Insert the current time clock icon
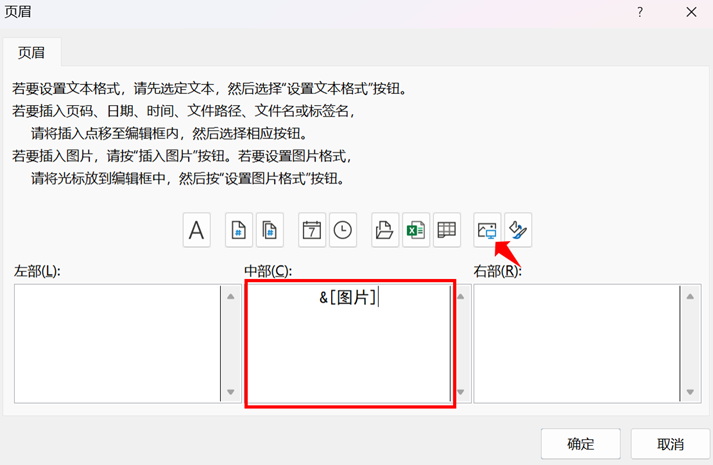Viewport: 713px width, 465px height. [343, 231]
